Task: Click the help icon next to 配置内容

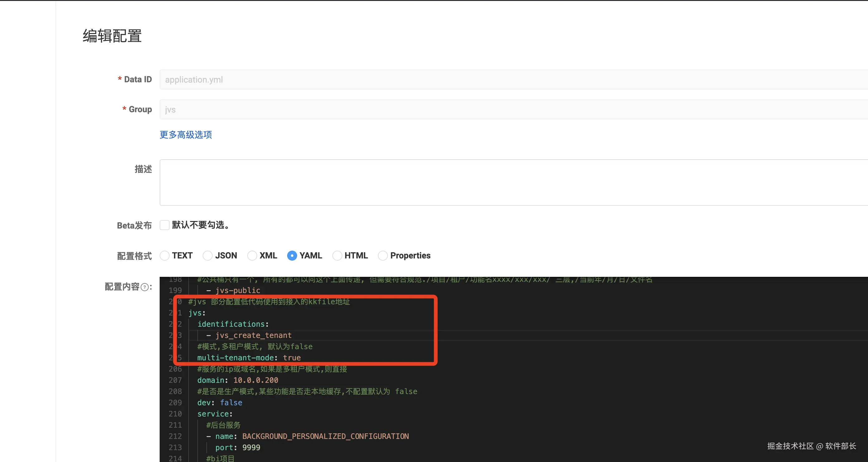Action: click(145, 287)
